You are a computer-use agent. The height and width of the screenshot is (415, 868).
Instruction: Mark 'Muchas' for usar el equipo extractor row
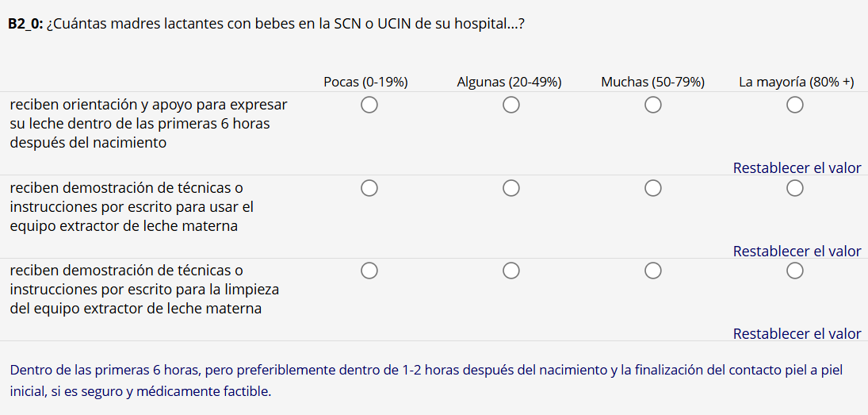(x=652, y=188)
